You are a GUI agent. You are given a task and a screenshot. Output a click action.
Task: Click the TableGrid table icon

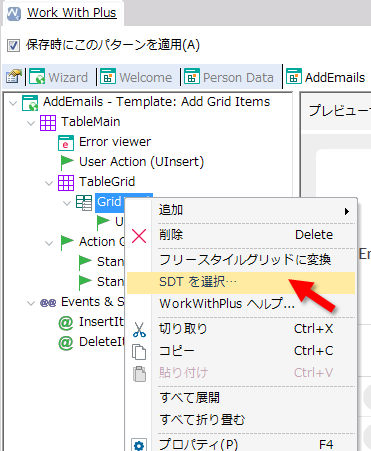[x=66, y=183]
